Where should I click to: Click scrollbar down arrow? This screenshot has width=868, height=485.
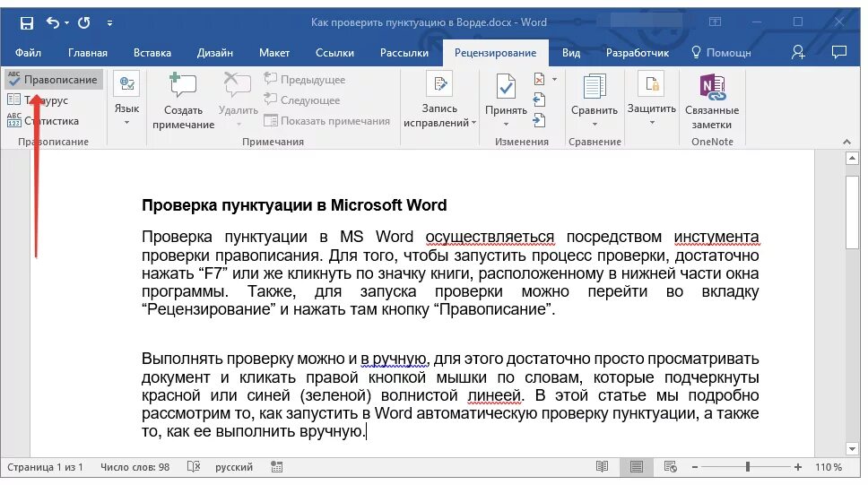(852, 449)
